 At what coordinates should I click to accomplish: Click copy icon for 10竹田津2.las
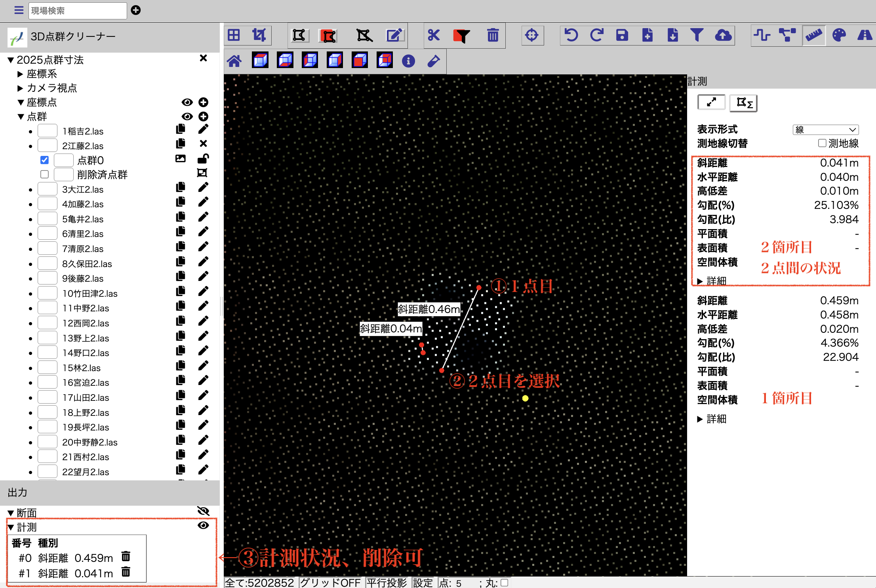[x=181, y=291]
